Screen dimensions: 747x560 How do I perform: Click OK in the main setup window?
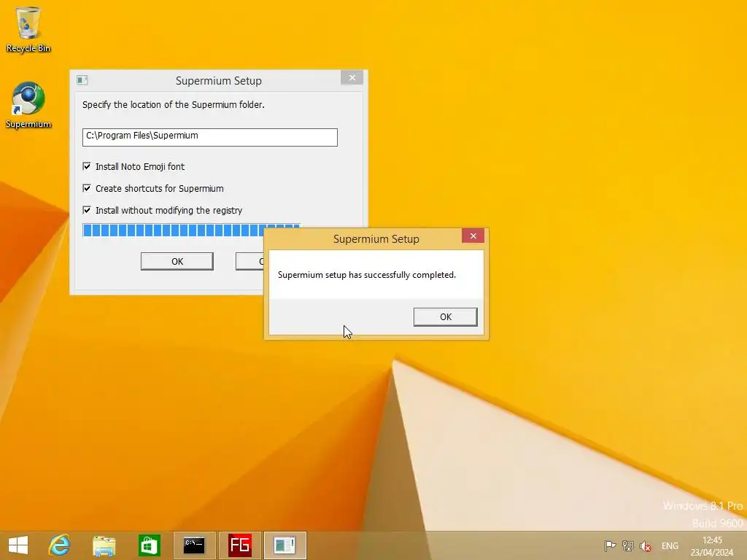[177, 262]
